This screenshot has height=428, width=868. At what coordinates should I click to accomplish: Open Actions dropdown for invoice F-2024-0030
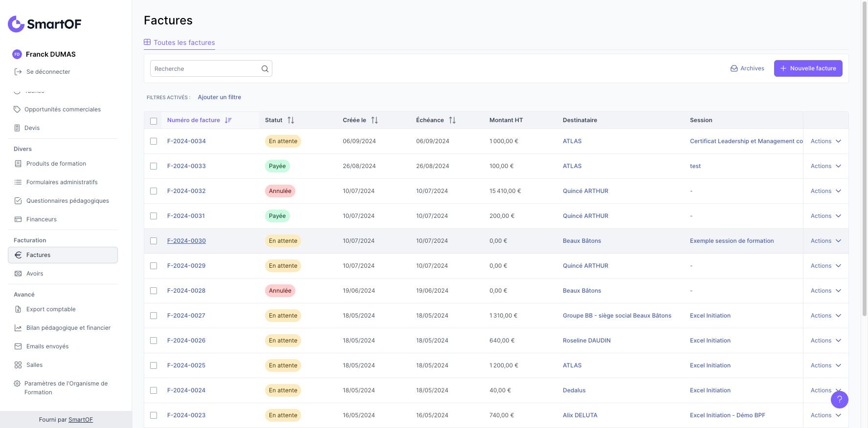pos(825,241)
